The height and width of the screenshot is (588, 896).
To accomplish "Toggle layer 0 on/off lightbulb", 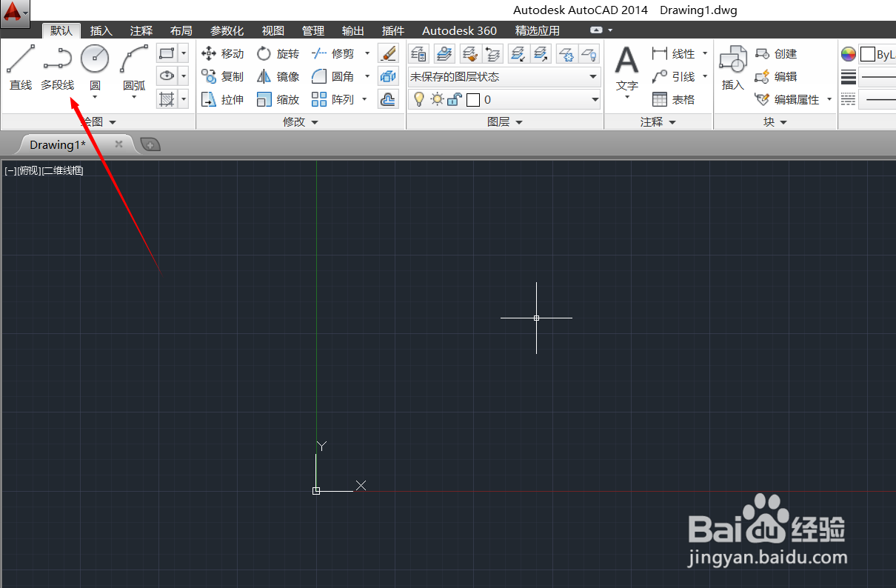I will (x=419, y=99).
